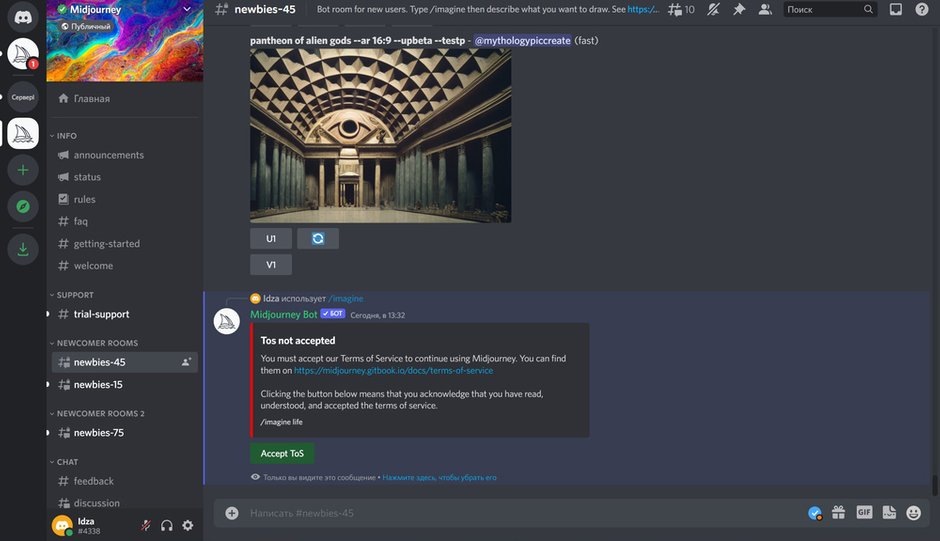Screen dimensions: 940x541
Task: Open Discord home direct messages icon
Action: pyautogui.click(x=23, y=16)
